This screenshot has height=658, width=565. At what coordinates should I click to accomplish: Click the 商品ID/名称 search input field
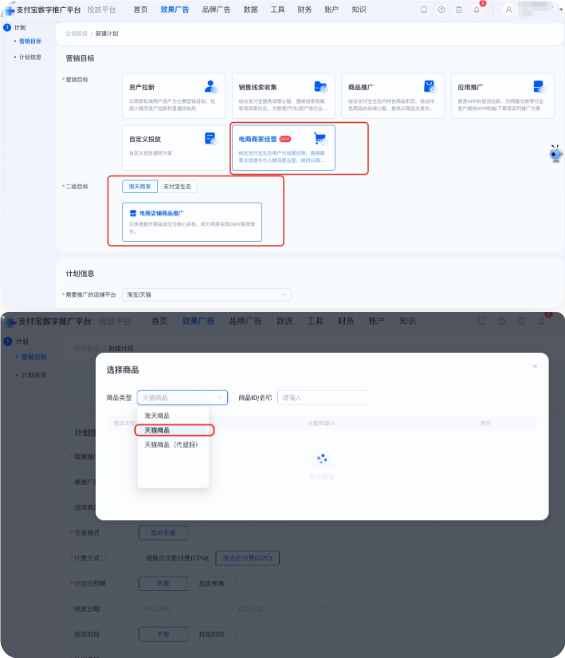pos(322,397)
